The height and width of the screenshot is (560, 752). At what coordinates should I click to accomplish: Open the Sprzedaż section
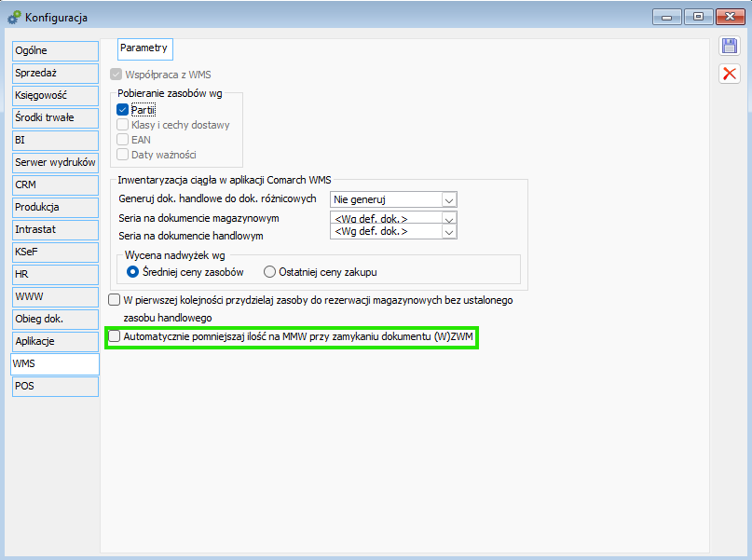pyautogui.click(x=55, y=74)
